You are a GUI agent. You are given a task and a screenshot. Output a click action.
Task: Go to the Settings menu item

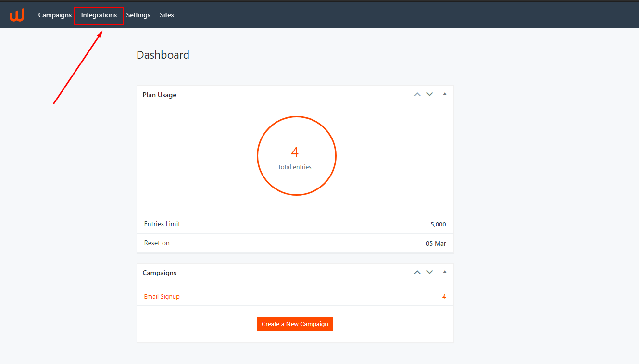point(138,15)
